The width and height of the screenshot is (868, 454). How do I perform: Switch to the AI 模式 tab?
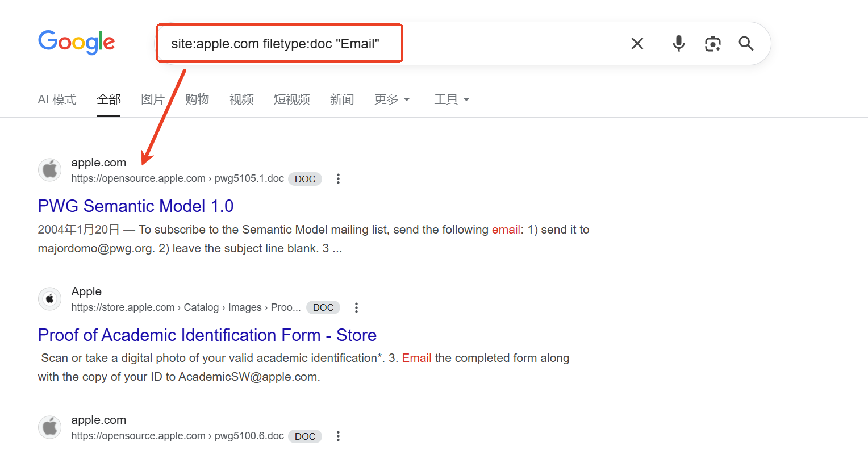tap(57, 99)
